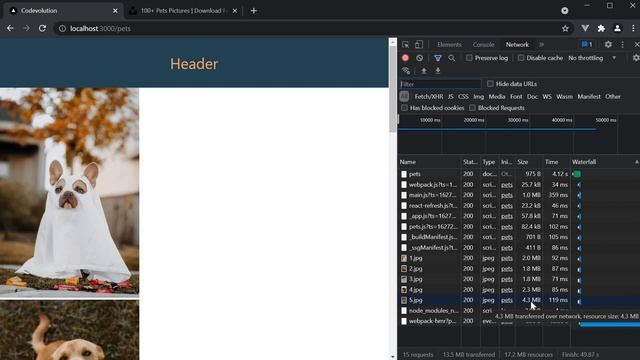
Task: Check Has blocked cookies
Action: click(404, 108)
